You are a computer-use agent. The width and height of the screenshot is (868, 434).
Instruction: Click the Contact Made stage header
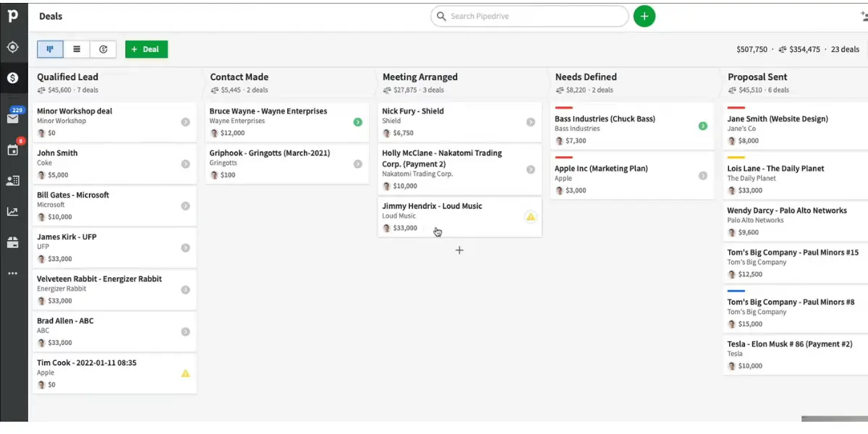point(239,77)
